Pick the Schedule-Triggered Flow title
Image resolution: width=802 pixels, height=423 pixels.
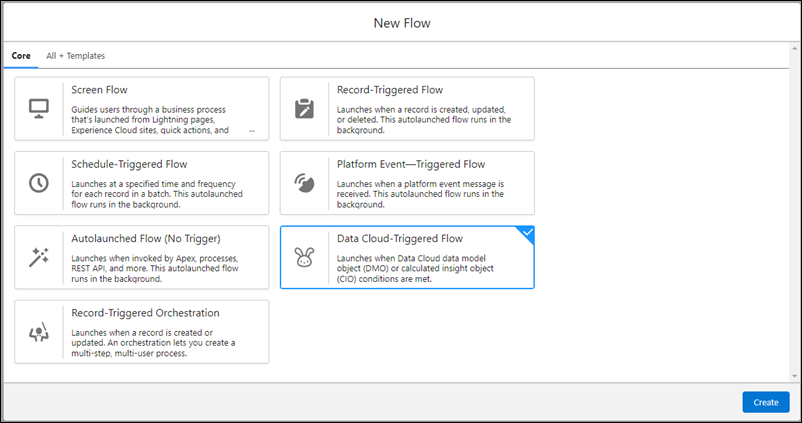click(x=129, y=164)
